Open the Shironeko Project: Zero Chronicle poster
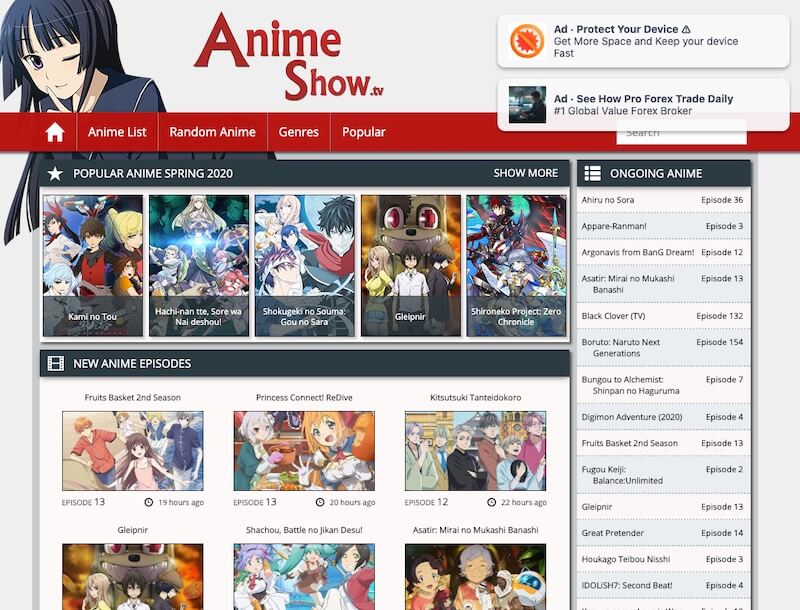This screenshot has height=610, width=800. (516, 265)
